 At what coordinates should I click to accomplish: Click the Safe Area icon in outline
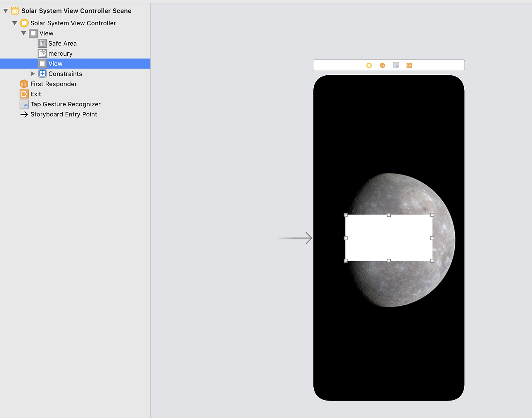pyautogui.click(x=42, y=43)
